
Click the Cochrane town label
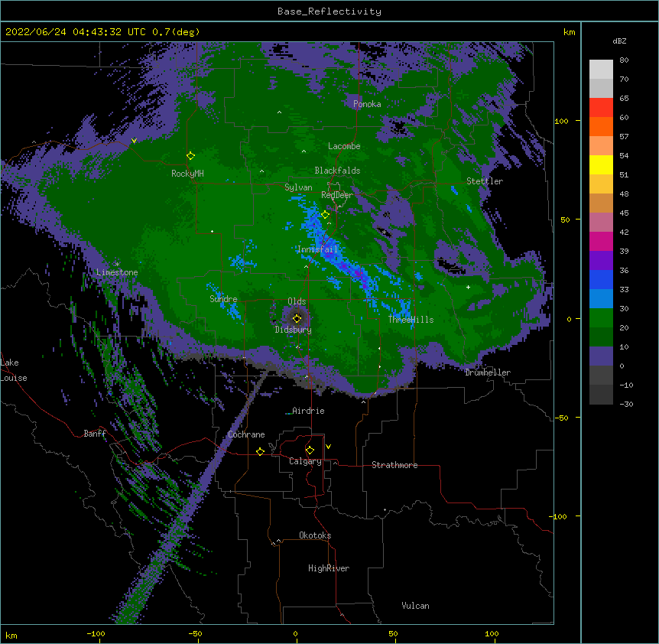tap(246, 434)
